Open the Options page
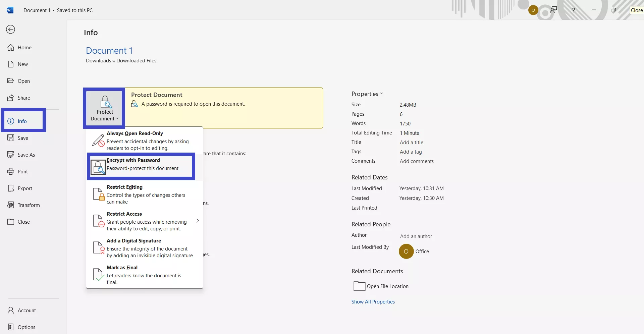 pos(26,327)
